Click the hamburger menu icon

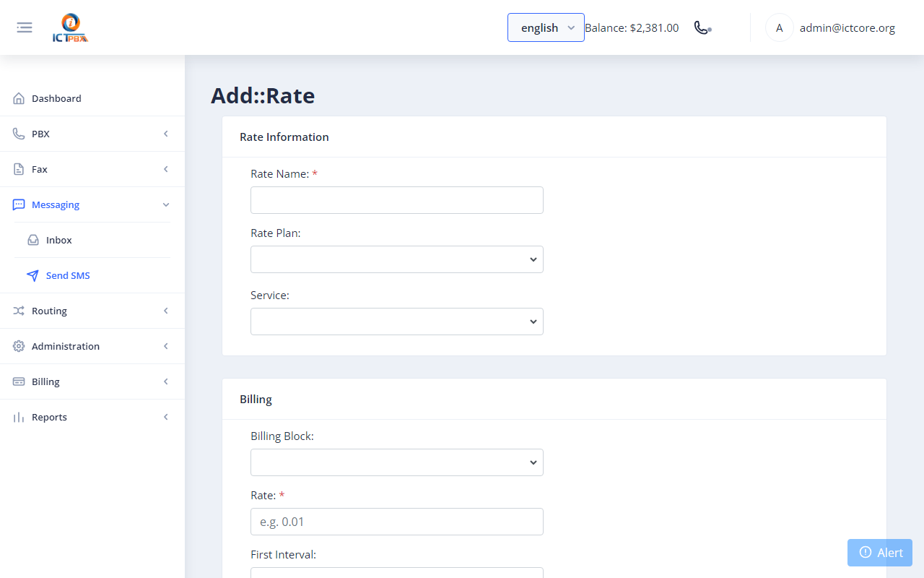click(25, 27)
